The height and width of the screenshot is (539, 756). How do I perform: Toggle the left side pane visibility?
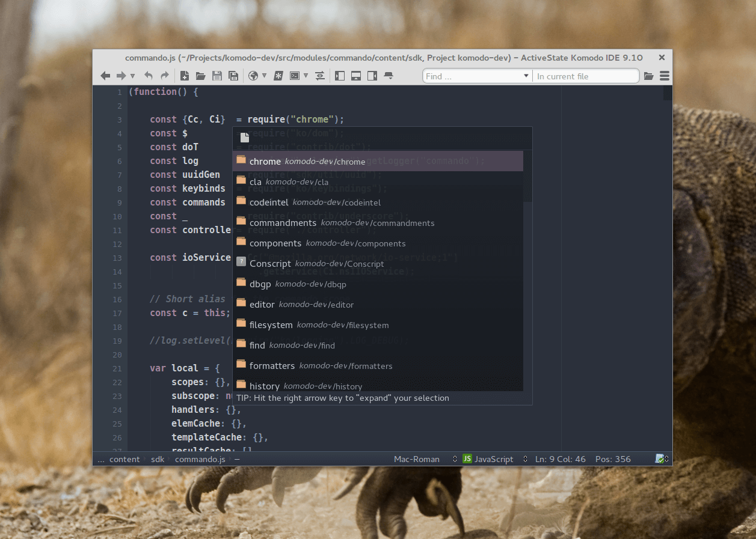point(340,76)
